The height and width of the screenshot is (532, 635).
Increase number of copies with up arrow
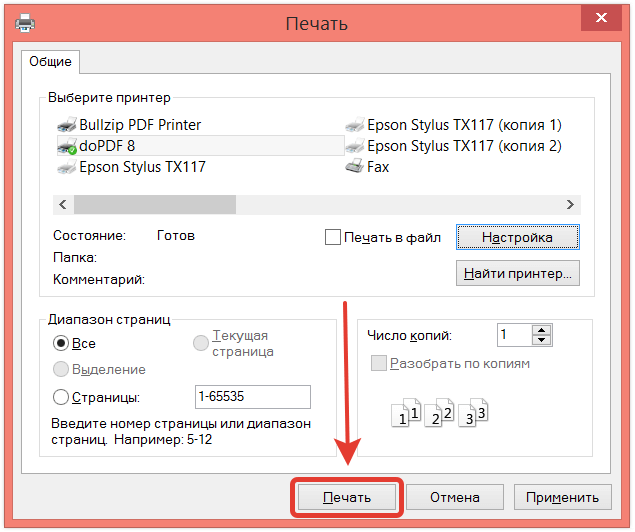click(x=541, y=330)
